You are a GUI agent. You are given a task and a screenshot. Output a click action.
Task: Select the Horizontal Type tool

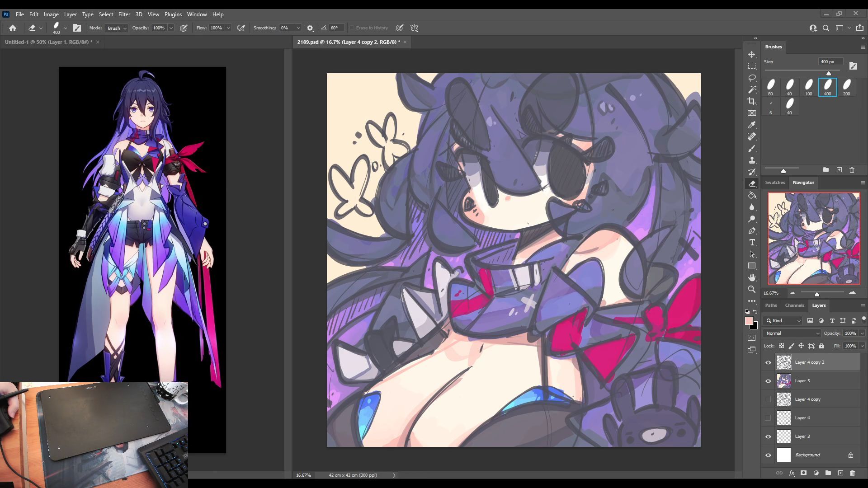point(752,242)
